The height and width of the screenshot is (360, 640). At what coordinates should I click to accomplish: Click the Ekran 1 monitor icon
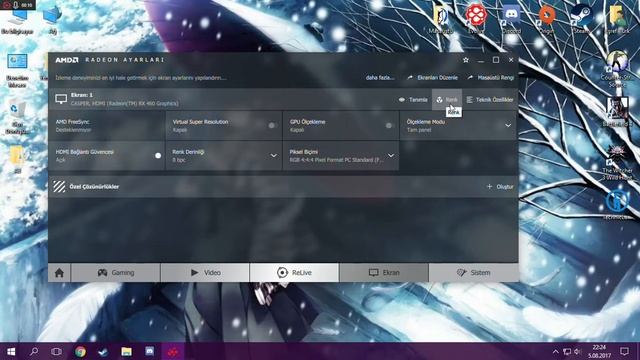(x=61, y=99)
